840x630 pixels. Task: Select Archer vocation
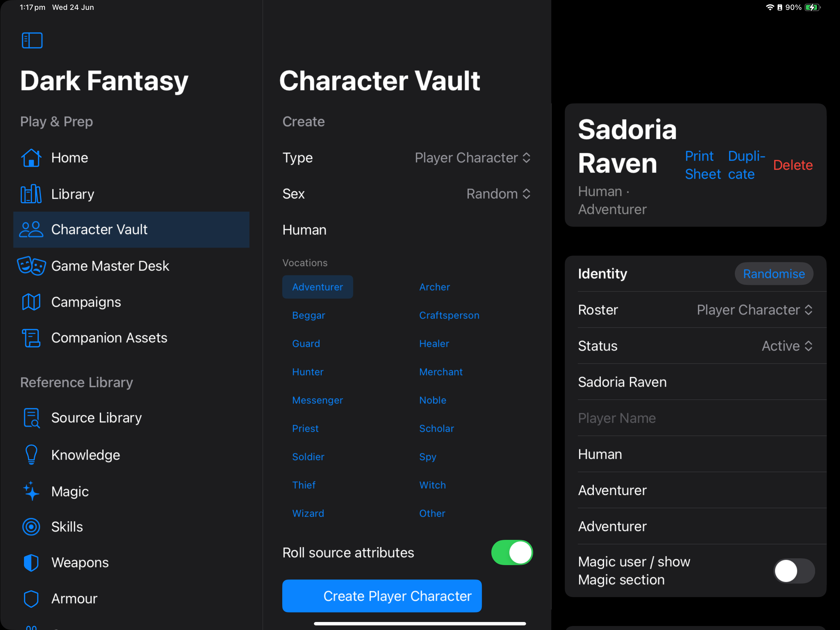(434, 287)
